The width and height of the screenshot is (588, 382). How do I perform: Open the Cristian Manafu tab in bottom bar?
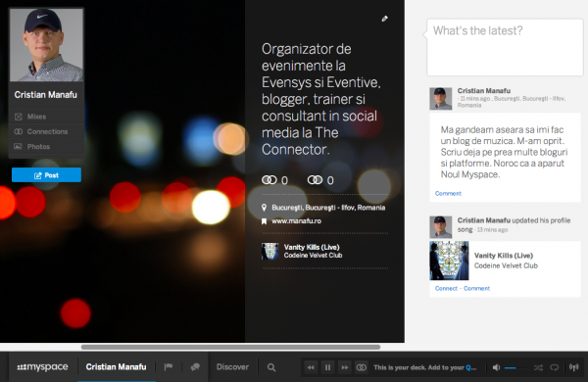116,367
